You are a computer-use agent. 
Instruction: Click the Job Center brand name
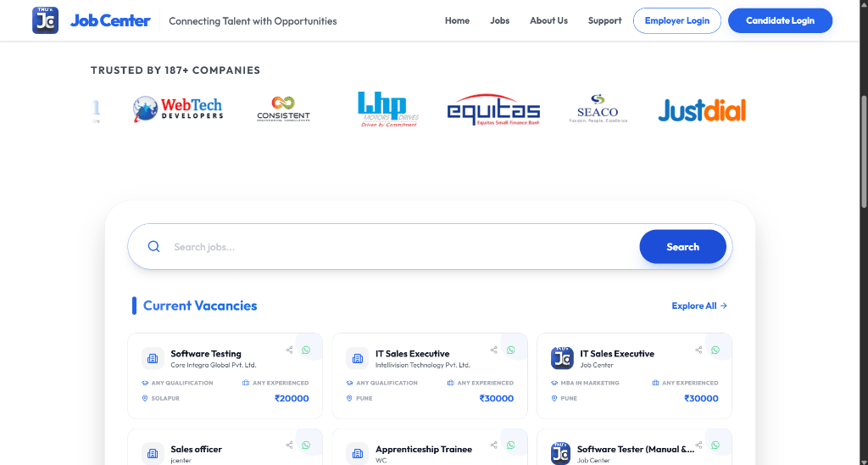[x=110, y=20]
